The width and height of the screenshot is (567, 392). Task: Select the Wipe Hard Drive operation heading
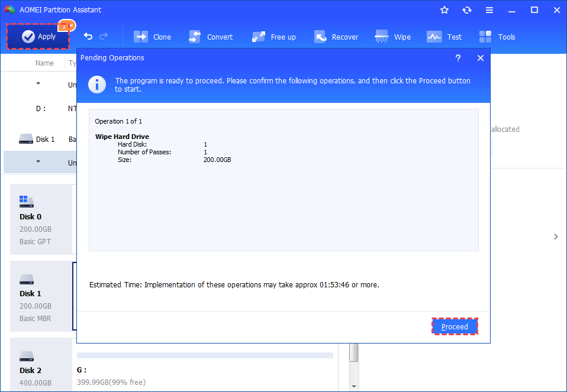tap(123, 137)
